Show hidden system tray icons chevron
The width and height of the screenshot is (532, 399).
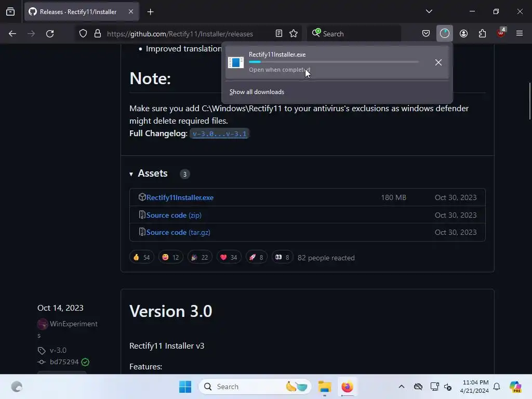click(x=402, y=387)
